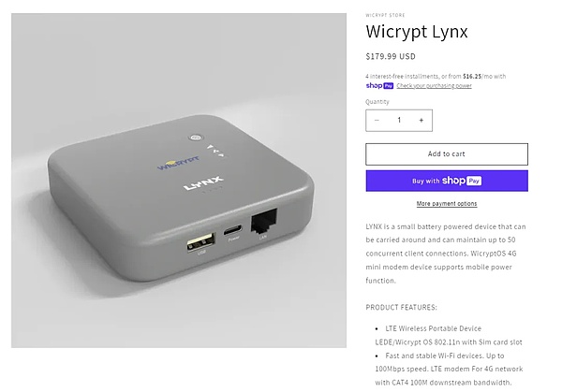Increase quantity with the plus icon
This screenshot has width=562, height=392.
[x=421, y=121]
